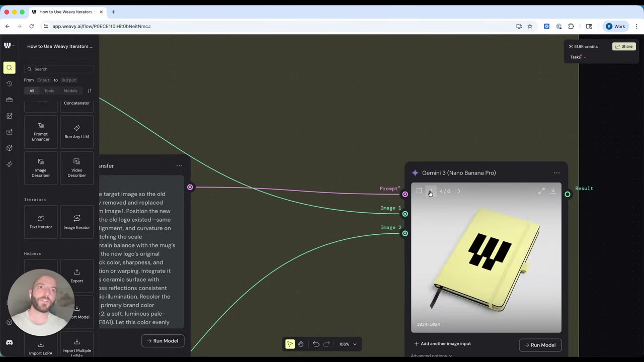Select the Models filter tab
The height and width of the screenshot is (362, 644).
(x=70, y=91)
